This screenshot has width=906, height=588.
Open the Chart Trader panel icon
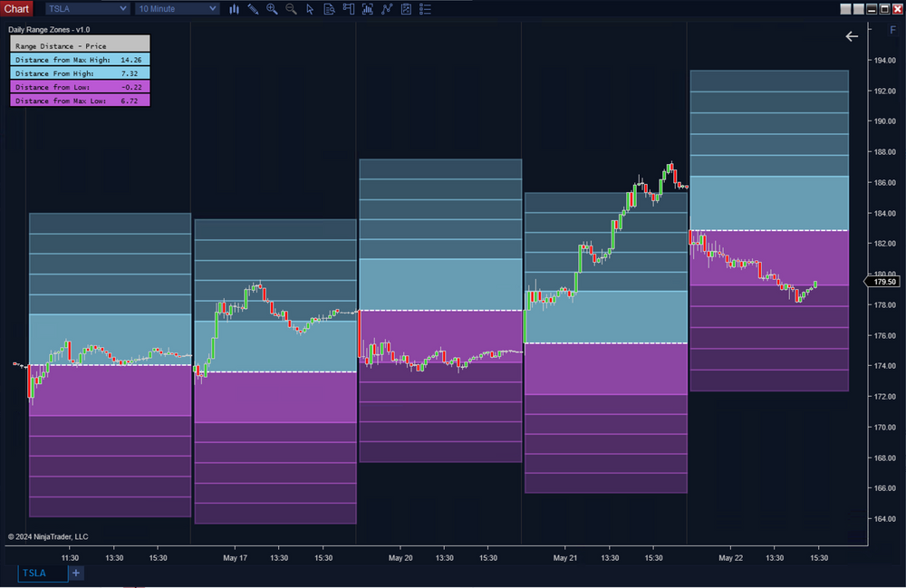click(x=348, y=8)
